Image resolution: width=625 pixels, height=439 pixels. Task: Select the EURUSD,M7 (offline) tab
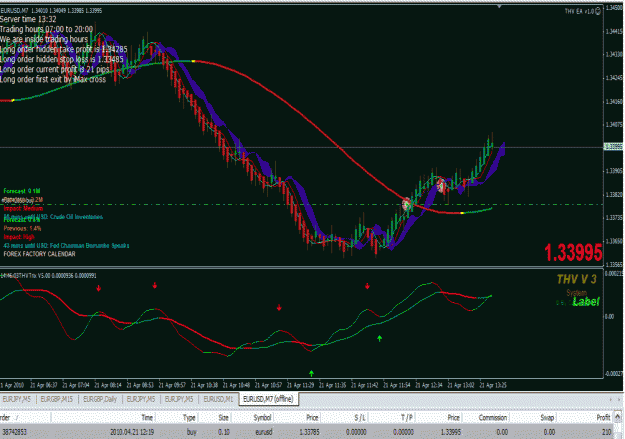click(x=268, y=399)
